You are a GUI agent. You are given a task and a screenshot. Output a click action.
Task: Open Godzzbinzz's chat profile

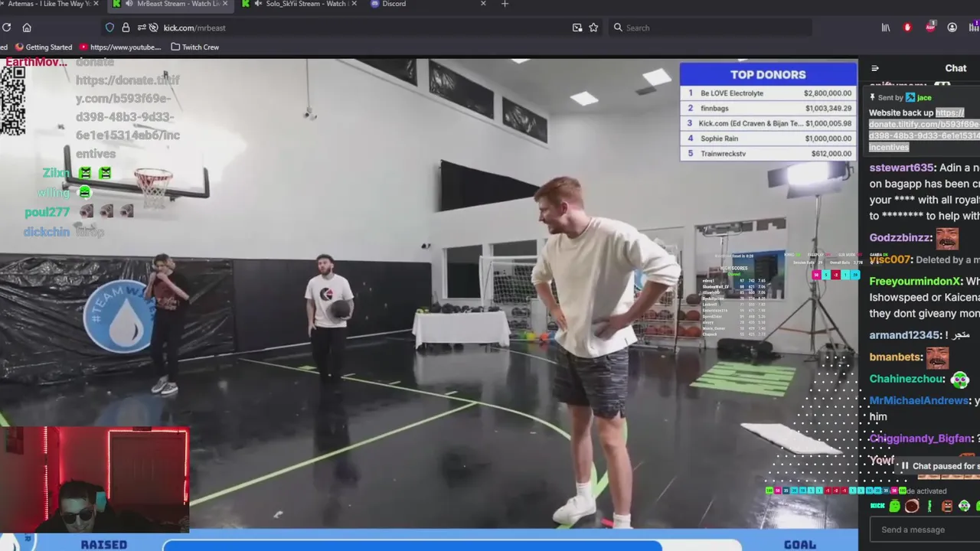(x=901, y=238)
